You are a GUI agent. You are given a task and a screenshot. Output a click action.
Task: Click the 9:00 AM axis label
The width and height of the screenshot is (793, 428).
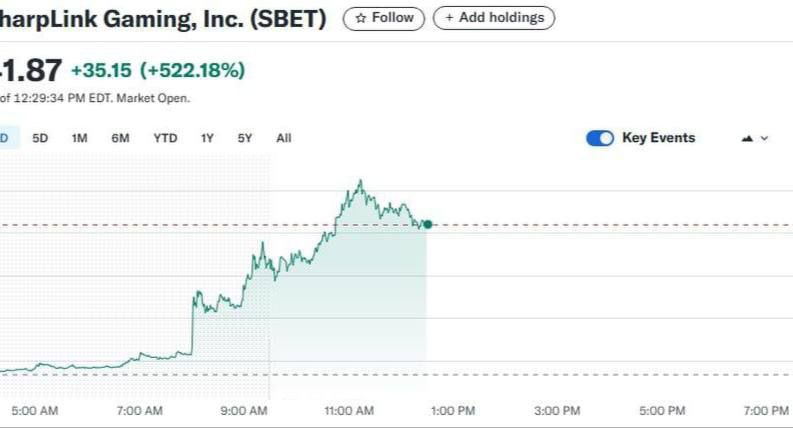(244, 411)
